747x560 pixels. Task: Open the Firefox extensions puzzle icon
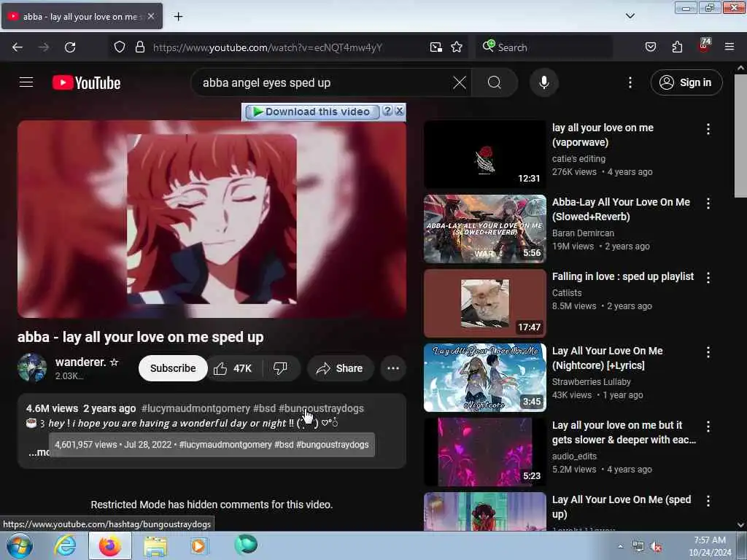(x=677, y=47)
